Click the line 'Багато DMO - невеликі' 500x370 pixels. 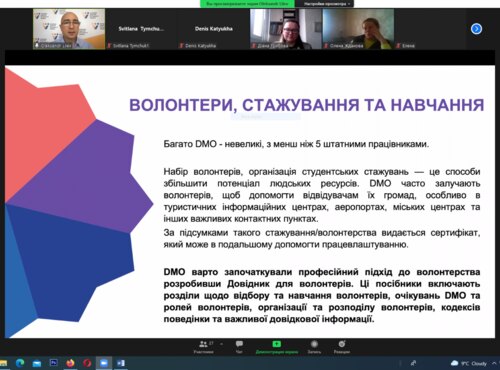296,144
